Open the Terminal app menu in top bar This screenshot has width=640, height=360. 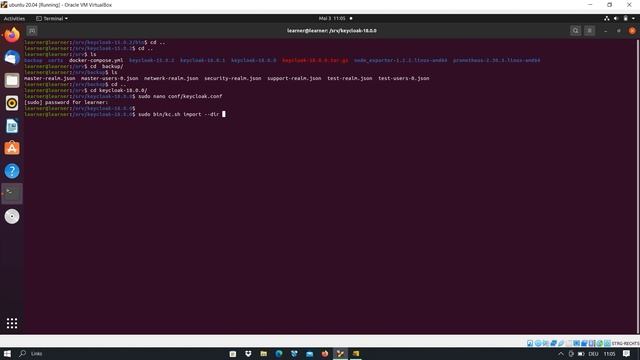point(52,18)
